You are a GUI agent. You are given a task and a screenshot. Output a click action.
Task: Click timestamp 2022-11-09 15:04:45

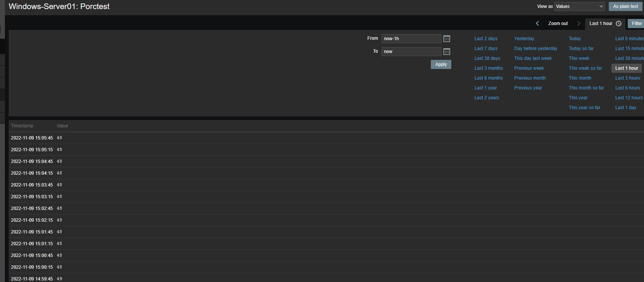pos(32,161)
